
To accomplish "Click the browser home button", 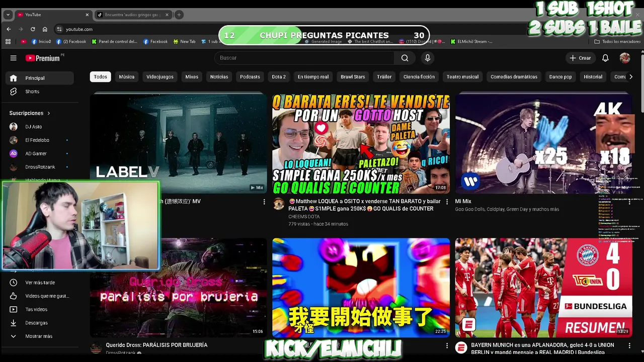I will (45, 29).
